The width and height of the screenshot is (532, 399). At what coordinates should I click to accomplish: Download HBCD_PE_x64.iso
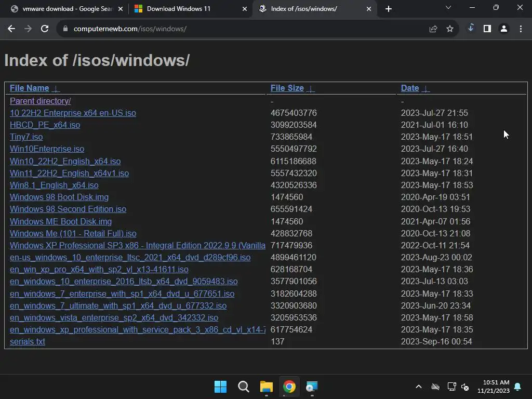click(x=45, y=125)
